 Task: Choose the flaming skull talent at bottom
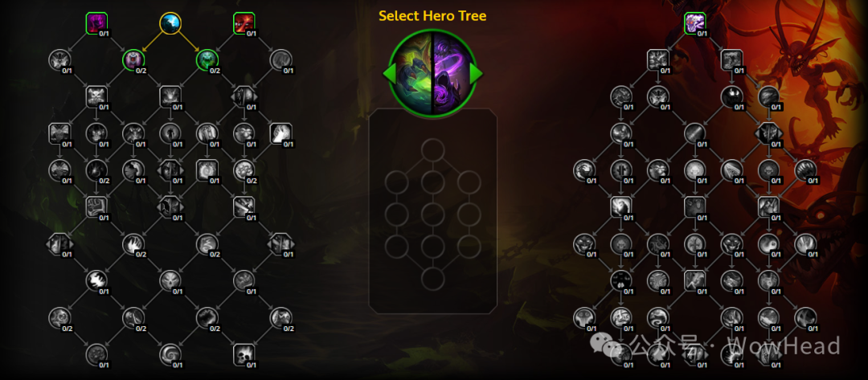(244, 354)
